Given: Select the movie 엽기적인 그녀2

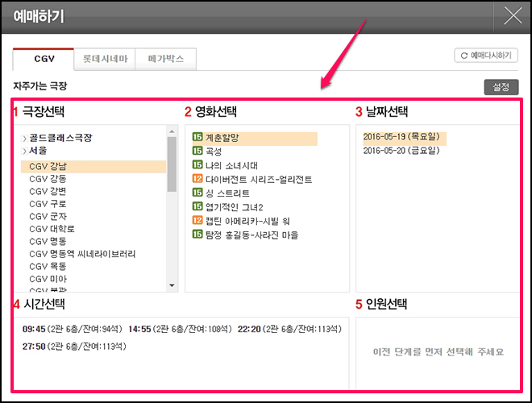Looking at the screenshot, I should [x=234, y=207].
